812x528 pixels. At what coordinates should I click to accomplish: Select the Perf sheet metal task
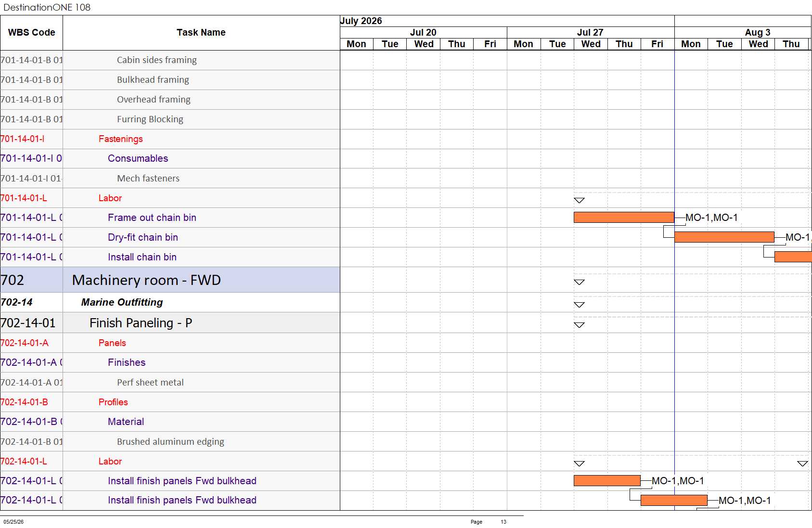click(x=150, y=383)
